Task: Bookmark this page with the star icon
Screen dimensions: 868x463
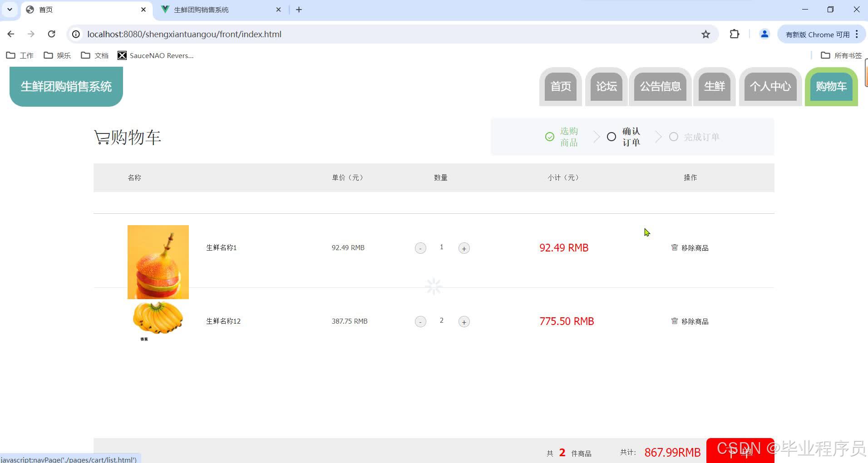Action: 705,34
